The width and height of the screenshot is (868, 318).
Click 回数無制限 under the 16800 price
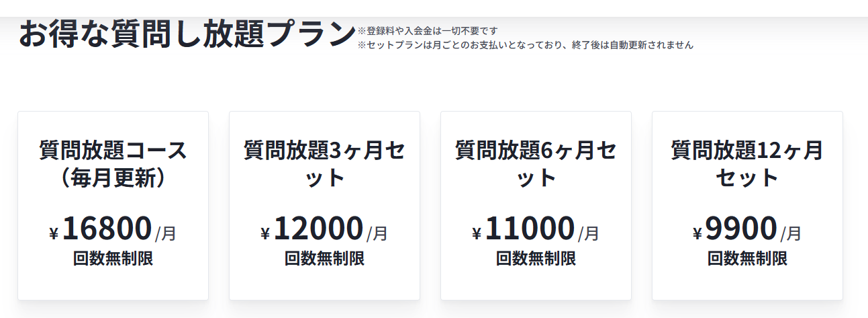(x=113, y=258)
